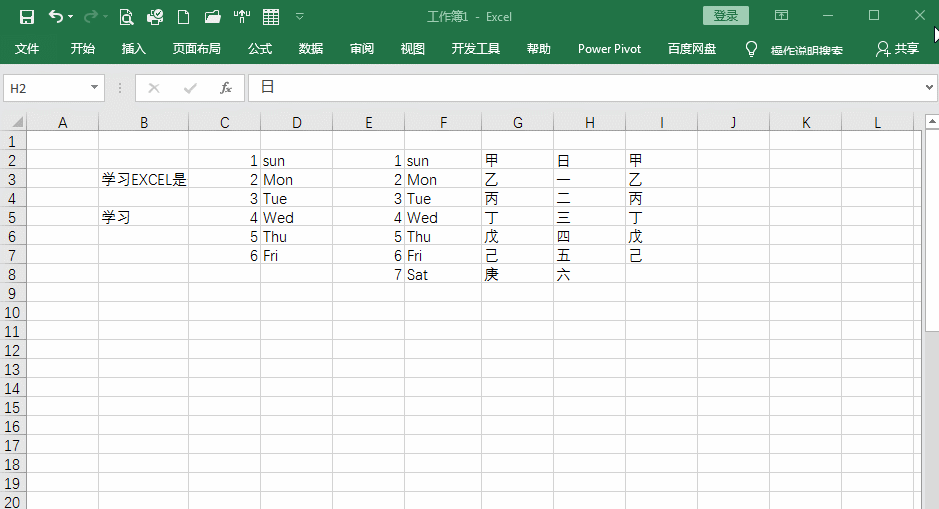Select column L header
This screenshot has height=509, width=939.
click(877, 123)
